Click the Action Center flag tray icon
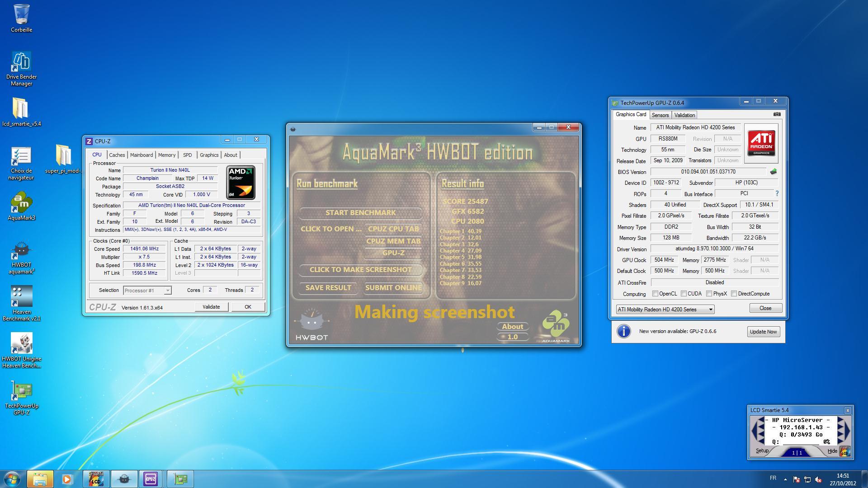 [x=796, y=479]
